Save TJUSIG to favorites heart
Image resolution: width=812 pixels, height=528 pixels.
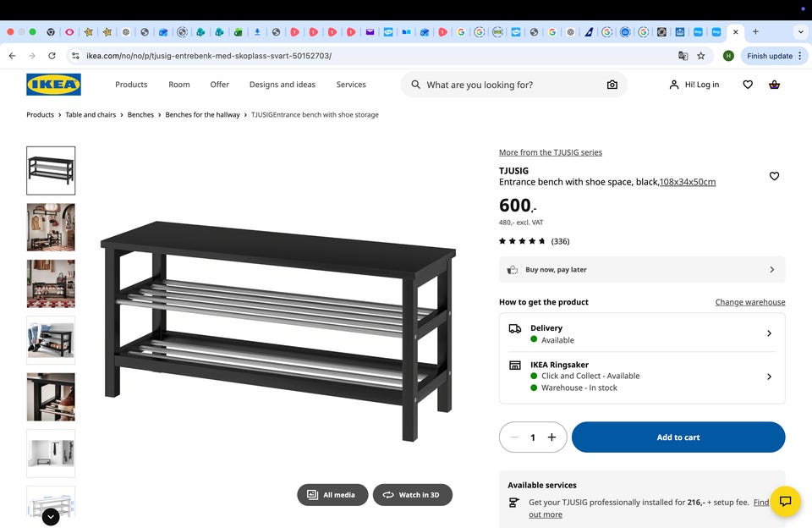pyautogui.click(x=774, y=176)
